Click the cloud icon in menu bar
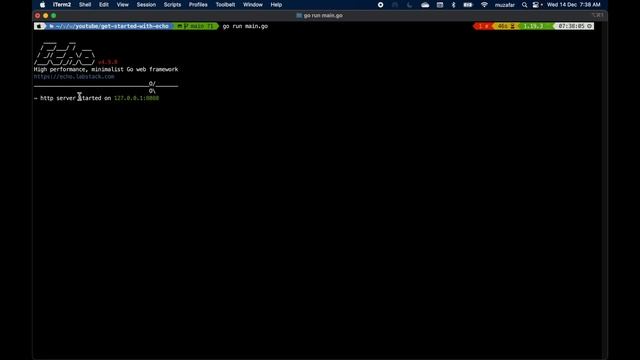The width and height of the screenshot is (640, 360). (x=425, y=5)
